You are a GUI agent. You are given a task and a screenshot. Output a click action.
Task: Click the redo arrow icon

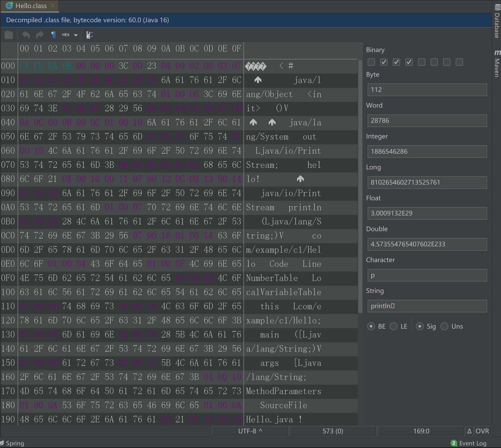coord(40,35)
